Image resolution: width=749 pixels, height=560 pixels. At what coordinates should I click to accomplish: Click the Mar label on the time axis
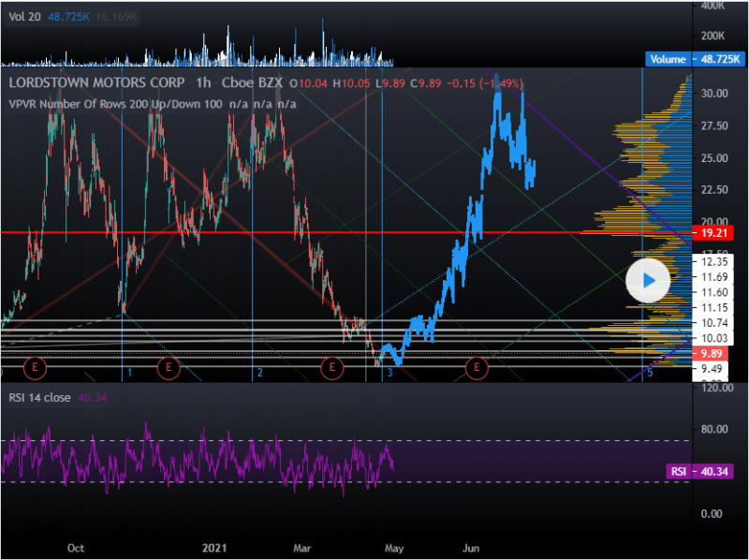(x=301, y=548)
